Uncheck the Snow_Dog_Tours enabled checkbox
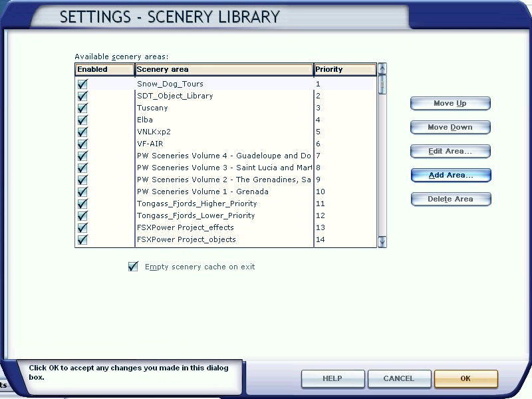Screen dimensions: 532x399 pos(83,84)
